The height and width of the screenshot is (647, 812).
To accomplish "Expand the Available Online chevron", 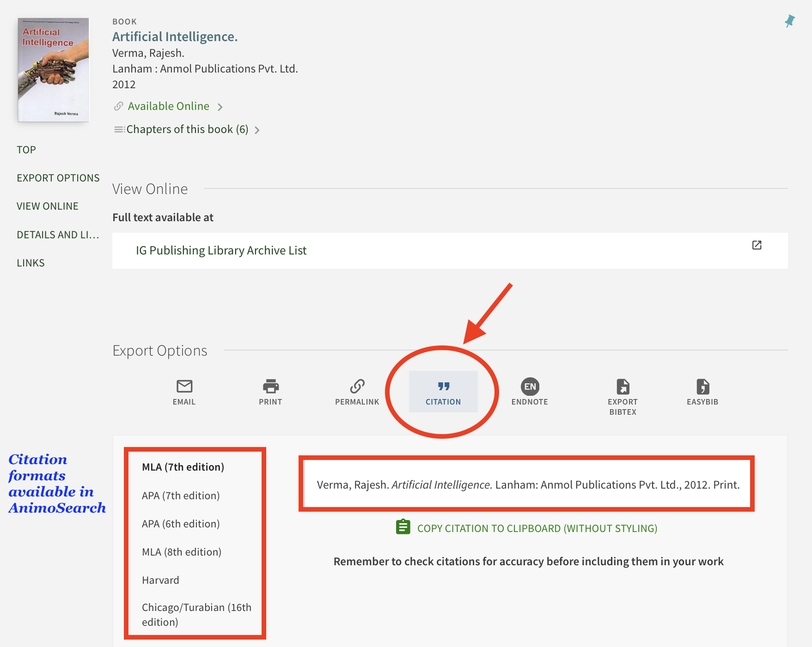I will click(220, 107).
